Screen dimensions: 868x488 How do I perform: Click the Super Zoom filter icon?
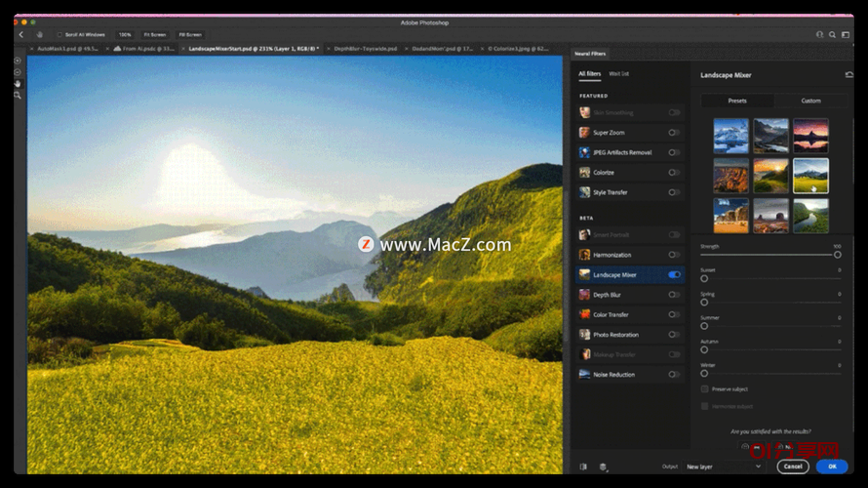tap(584, 133)
